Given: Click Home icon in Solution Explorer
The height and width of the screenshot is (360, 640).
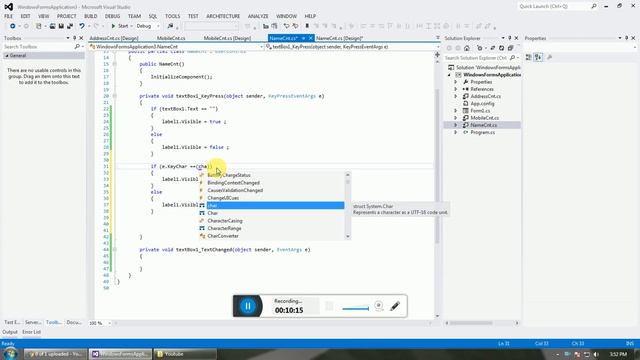Looking at the screenshot, I should click(x=467, y=48).
